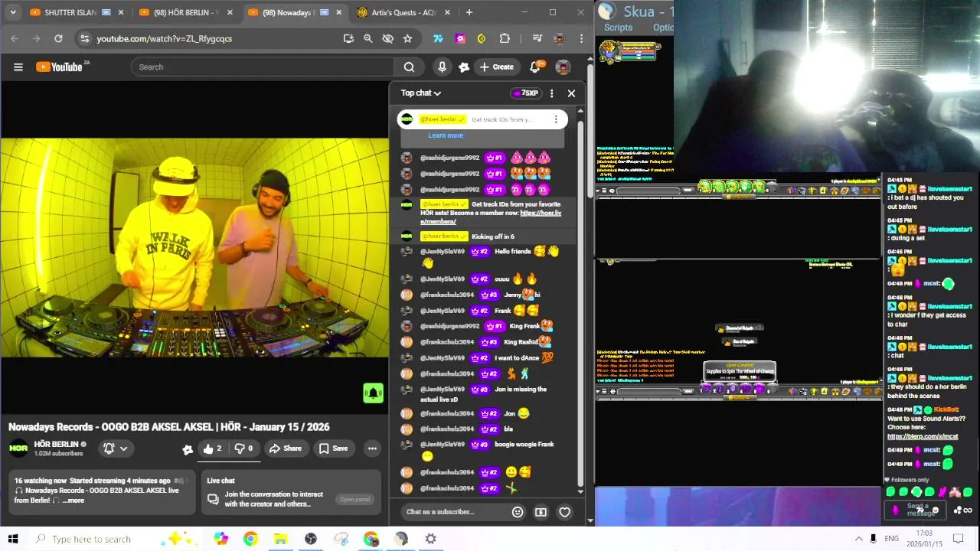Open YouTube notifications bell in the header
The width and height of the screenshot is (980, 551).
(x=536, y=67)
